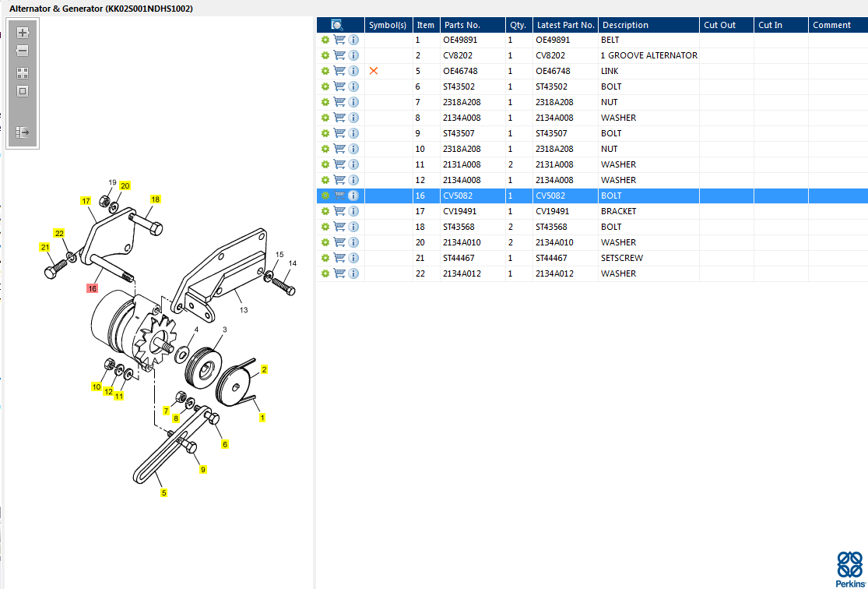The width and height of the screenshot is (868, 589).
Task: Select callout 6 on the diagram
Action: click(225, 444)
